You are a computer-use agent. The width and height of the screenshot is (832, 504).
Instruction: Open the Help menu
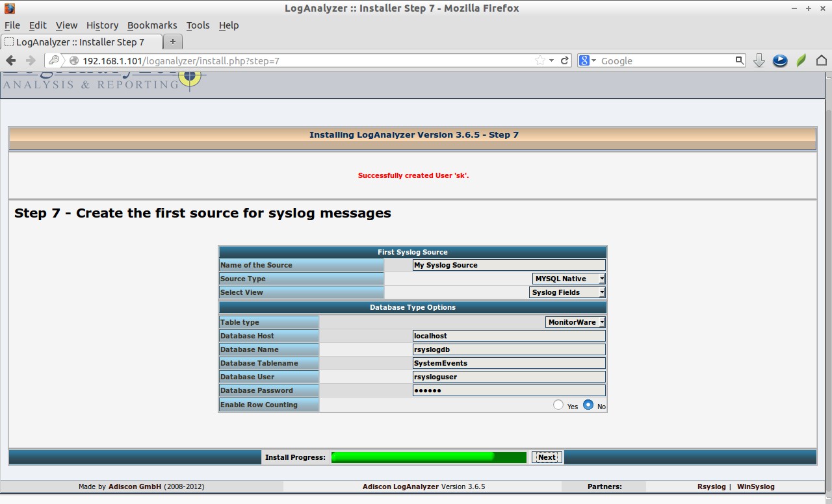pyautogui.click(x=229, y=25)
